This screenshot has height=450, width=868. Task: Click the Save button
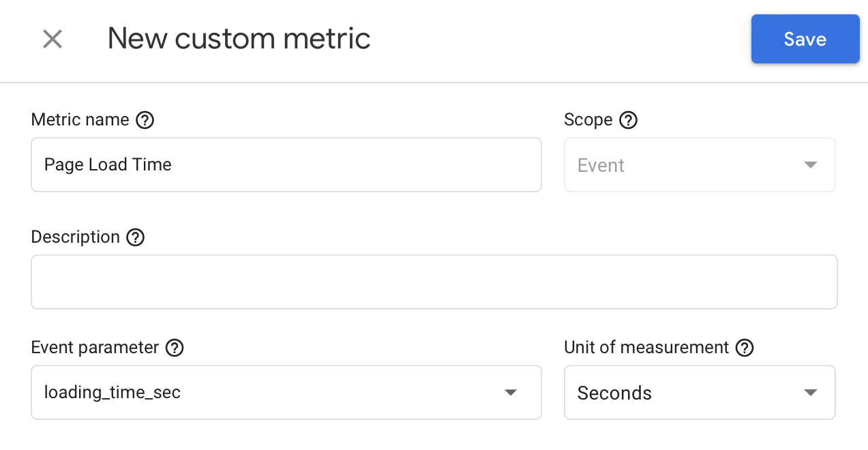pyautogui.click(x=805, y=40)
